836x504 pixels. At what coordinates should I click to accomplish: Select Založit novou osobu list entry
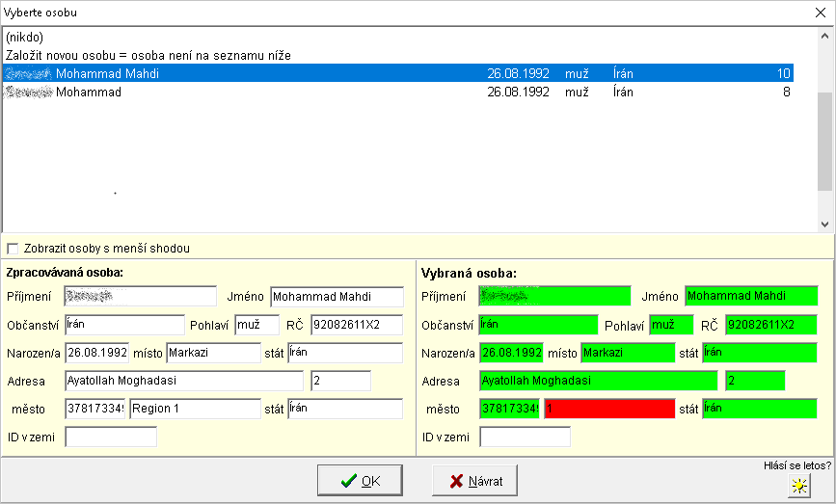148,55
